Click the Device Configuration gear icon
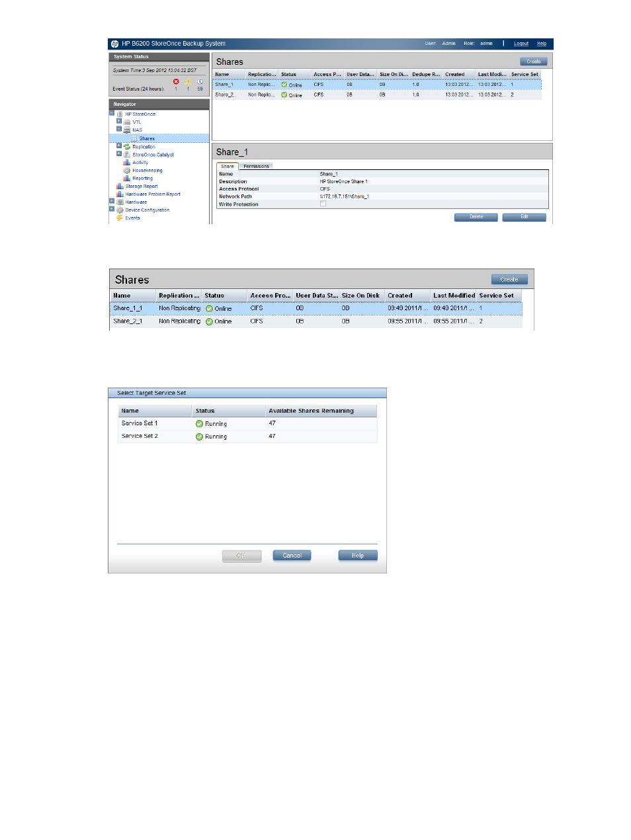Image resolution: width=631 pixels, height=840 pixels. point(120,210)
